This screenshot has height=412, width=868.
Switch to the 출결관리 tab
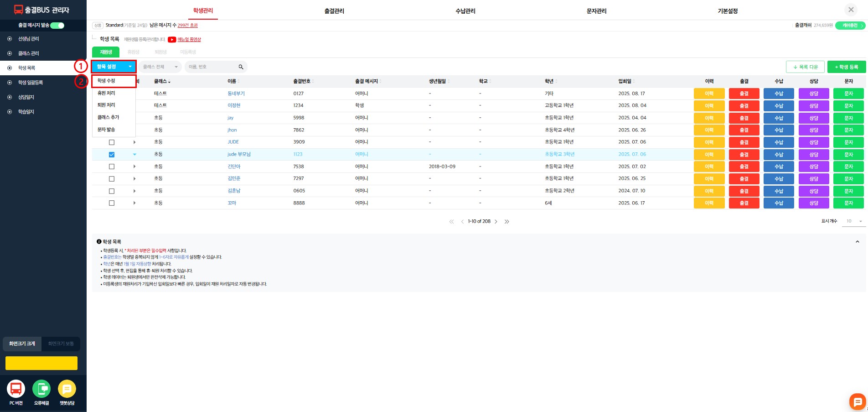[334, 11]
